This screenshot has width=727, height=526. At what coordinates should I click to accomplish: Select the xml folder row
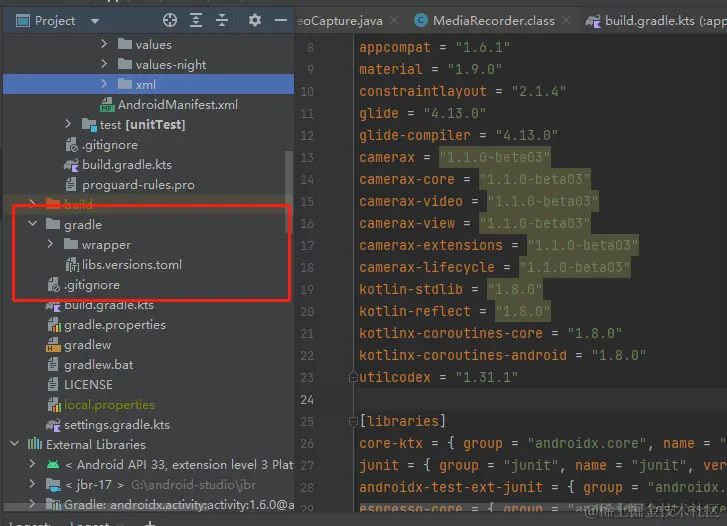coord(148,84)
